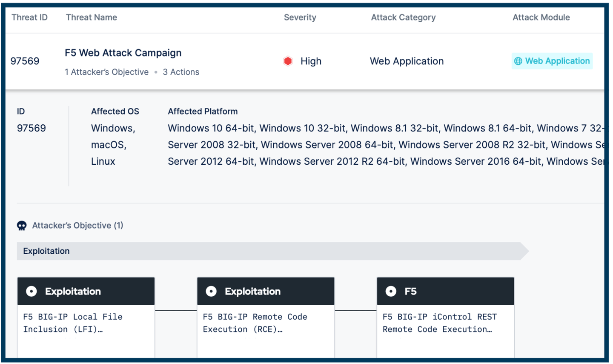Click the globe icon in Web Application badge

518,61
